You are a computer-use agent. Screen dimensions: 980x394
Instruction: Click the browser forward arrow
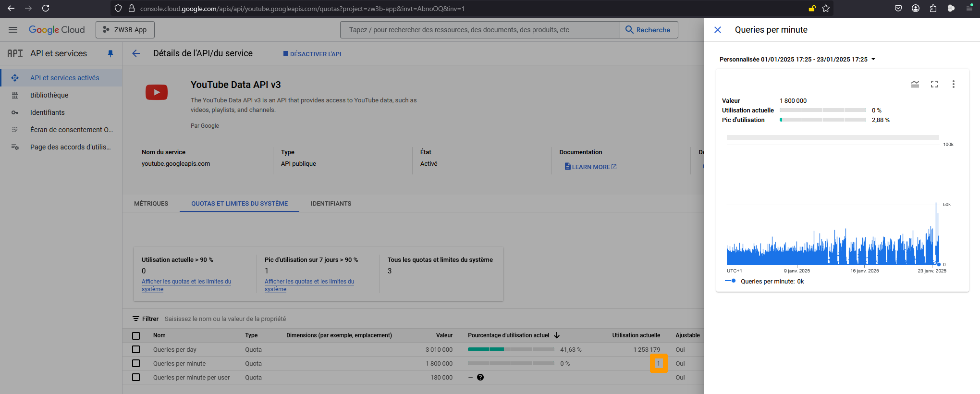28,8
